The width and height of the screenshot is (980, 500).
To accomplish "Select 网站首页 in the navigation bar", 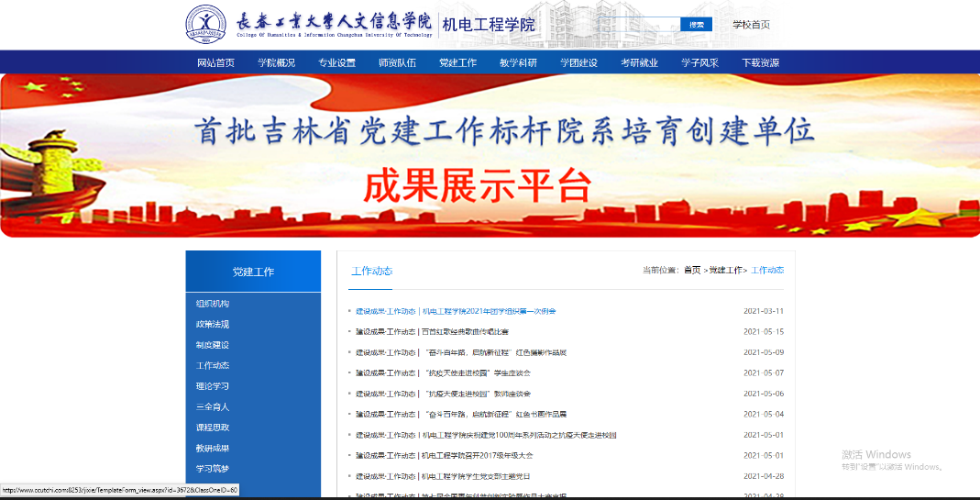I will 215,63.
